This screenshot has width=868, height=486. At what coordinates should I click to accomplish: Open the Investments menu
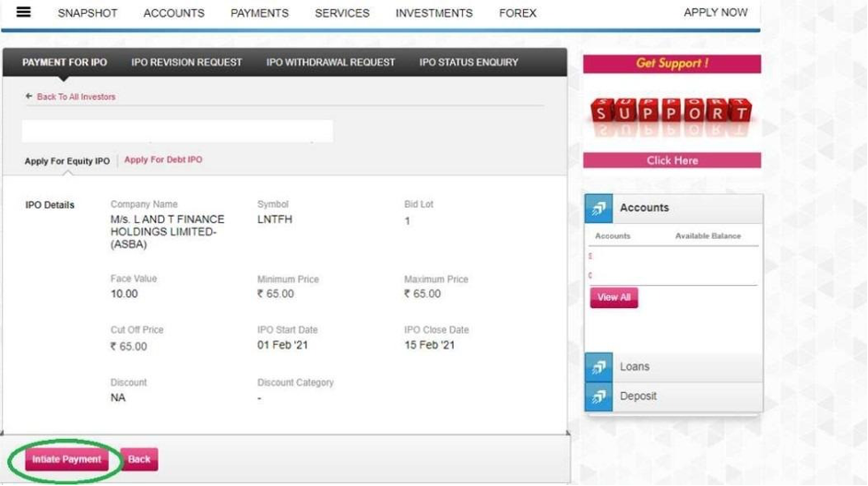[x=434, y=13]
